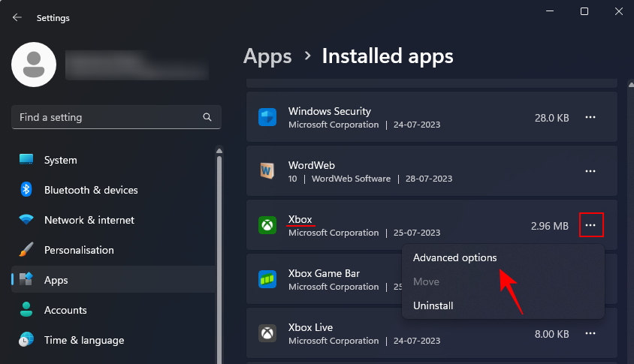Click the WordWeb app name

pos(311,165)
